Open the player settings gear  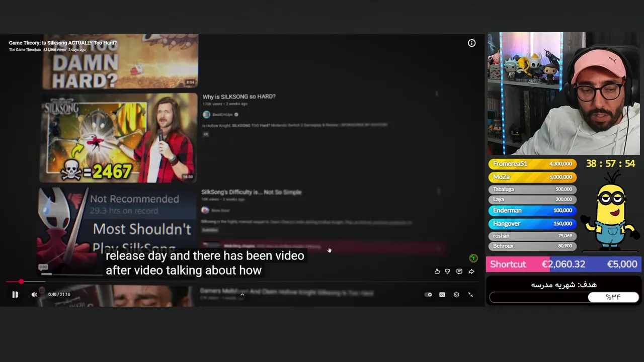456,295
